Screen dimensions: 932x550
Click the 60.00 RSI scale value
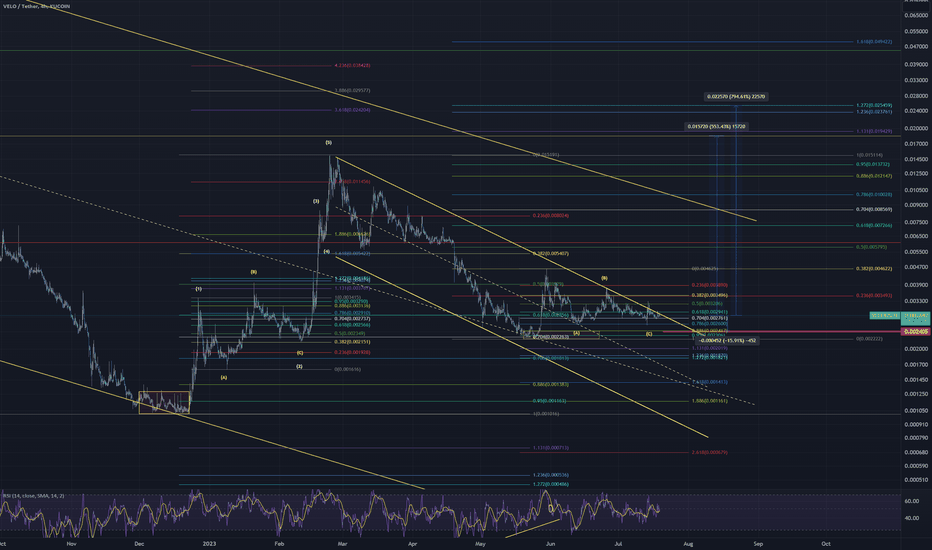pyautogui.click(x=912, y=501)
